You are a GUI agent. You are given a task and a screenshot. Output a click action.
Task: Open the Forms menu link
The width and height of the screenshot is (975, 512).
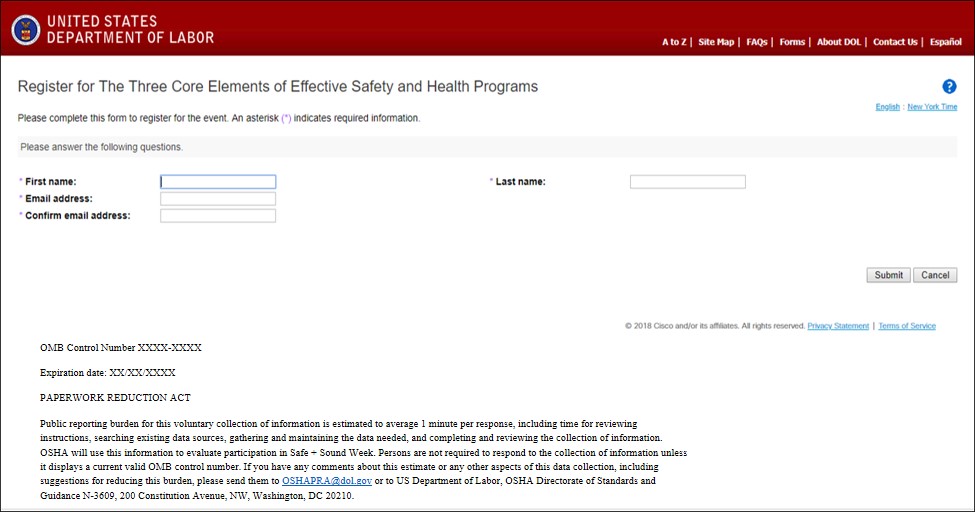click(791, 42)
